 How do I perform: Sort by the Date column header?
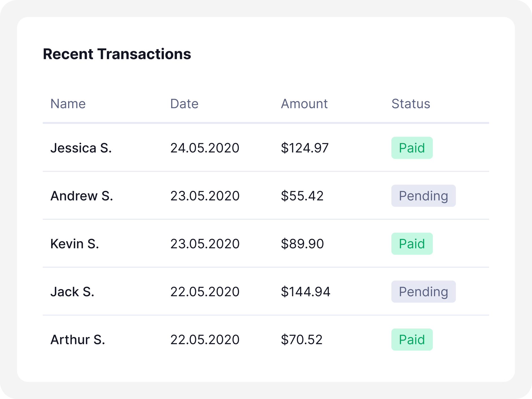184,104
